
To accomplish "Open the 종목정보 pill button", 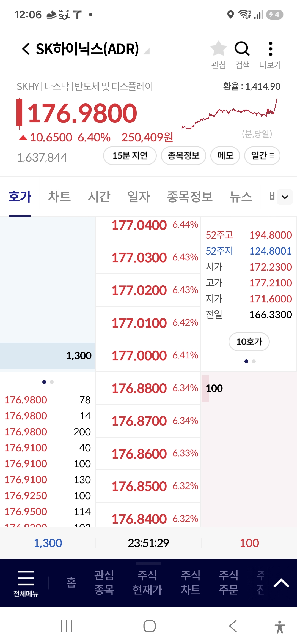I will click(183, 156).
